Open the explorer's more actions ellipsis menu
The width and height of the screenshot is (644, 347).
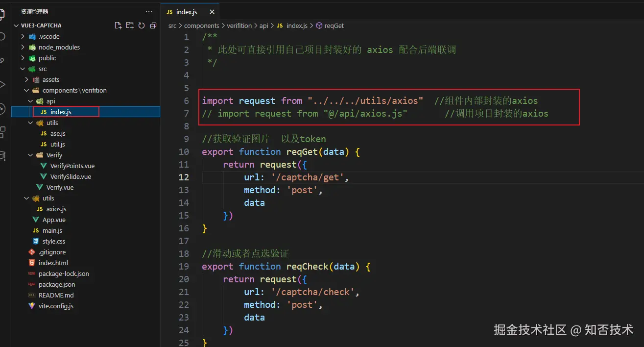tap(149, 12)
